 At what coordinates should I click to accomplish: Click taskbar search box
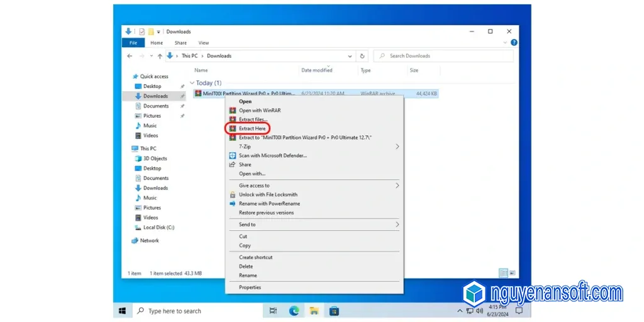pyautogui.click(x=197, y=311)
